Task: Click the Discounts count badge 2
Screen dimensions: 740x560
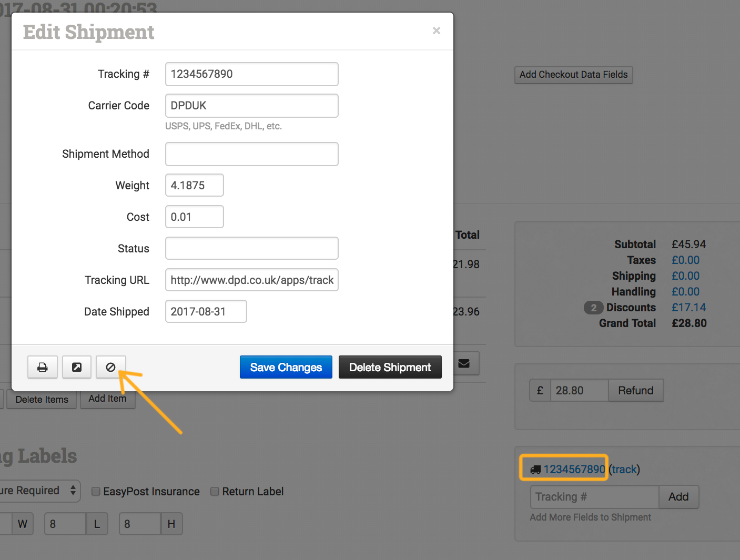Action: pyautogui.click(x=593, y=308)
